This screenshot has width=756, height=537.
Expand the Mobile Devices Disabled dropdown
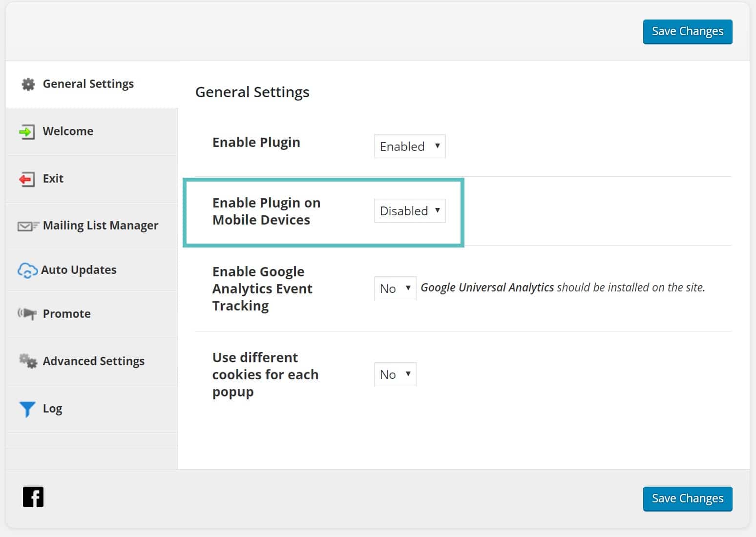(409, 211)
